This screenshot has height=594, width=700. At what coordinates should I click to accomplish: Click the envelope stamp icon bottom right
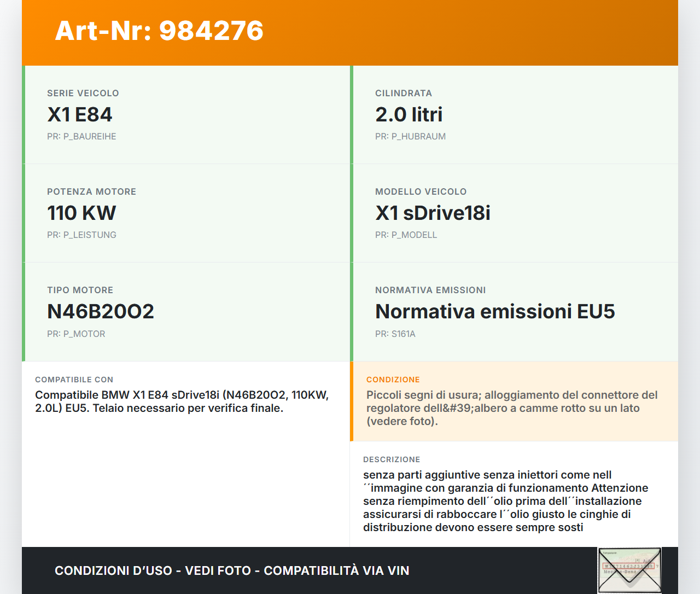[x=629, y=570]
